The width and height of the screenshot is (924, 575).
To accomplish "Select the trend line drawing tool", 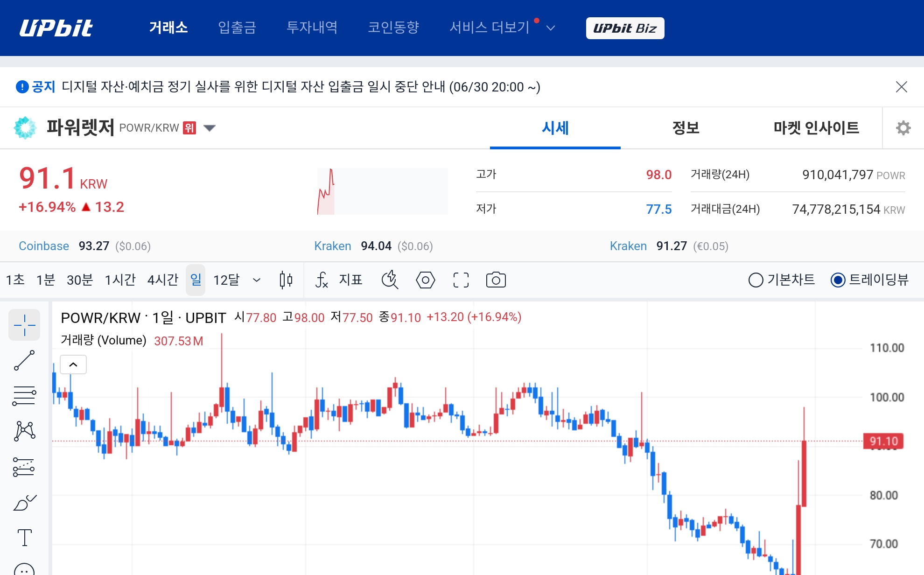I will coord(24,360).
